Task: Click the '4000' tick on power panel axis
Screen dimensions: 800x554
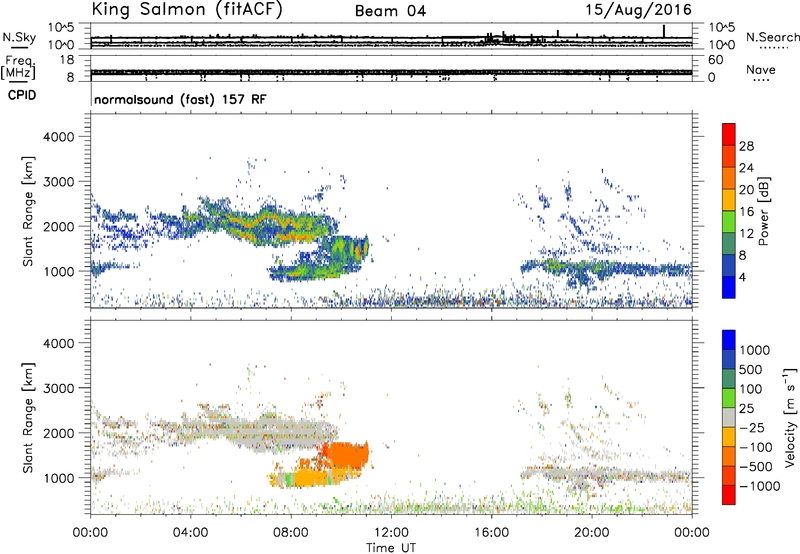Action: (x=59, y=137)
